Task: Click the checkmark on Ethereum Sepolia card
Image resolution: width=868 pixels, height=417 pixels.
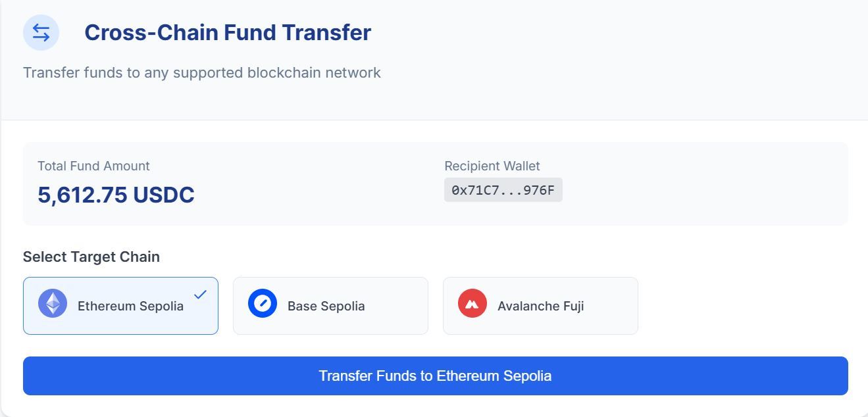Action: [200, 295]
